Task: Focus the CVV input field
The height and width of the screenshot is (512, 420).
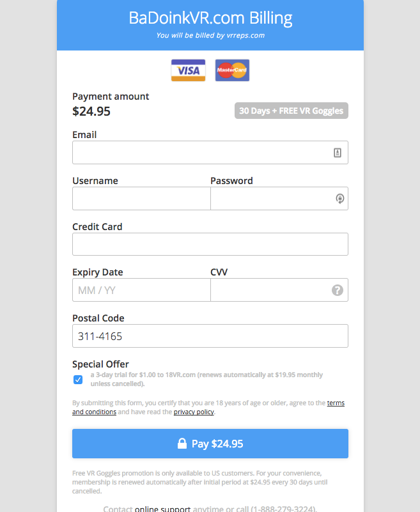Action: coord(279,290)
